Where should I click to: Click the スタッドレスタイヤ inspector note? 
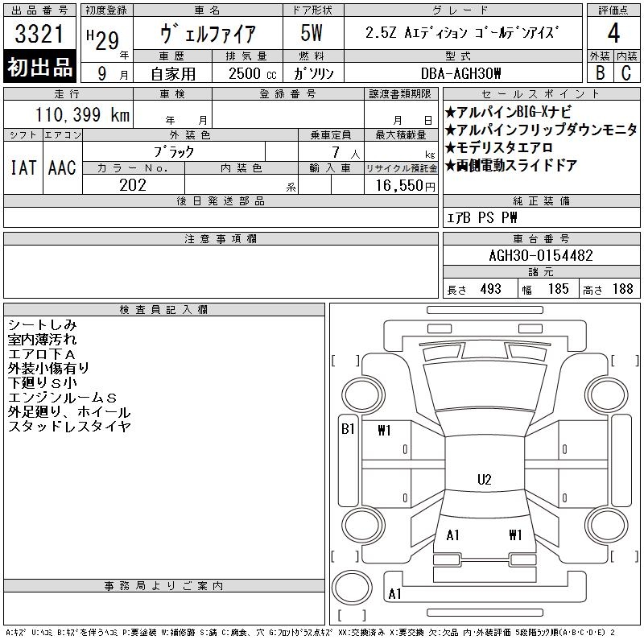click(x=69, y=427)
